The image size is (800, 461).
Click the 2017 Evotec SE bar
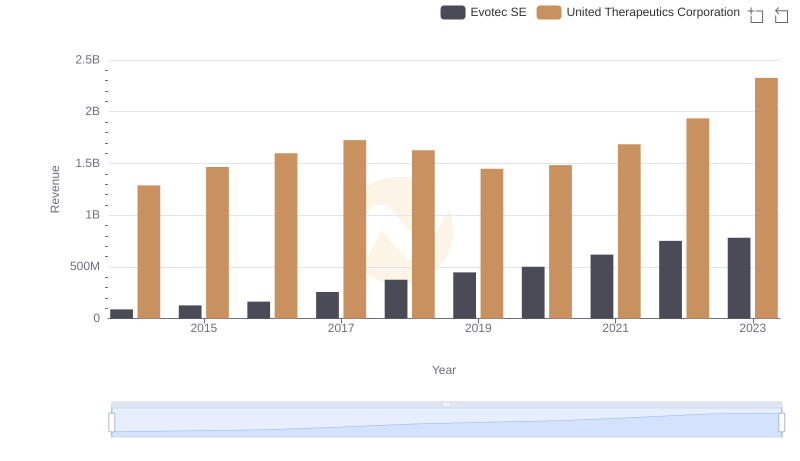327,305
